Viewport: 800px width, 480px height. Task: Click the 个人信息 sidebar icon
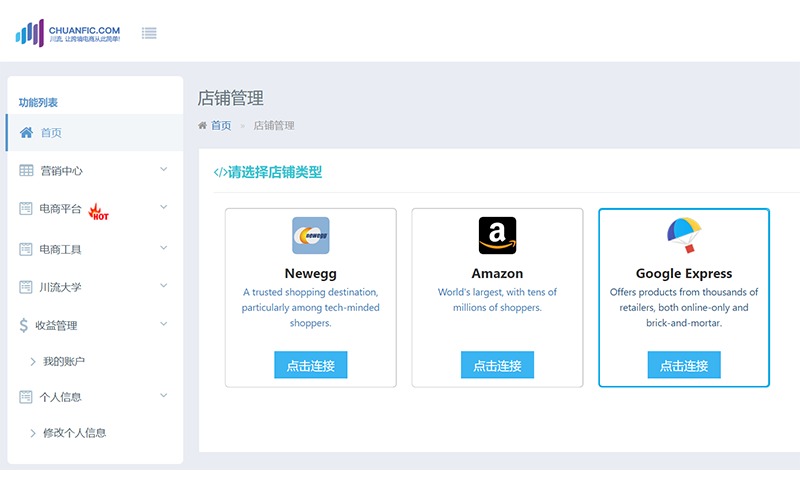[x=26, y=397]
